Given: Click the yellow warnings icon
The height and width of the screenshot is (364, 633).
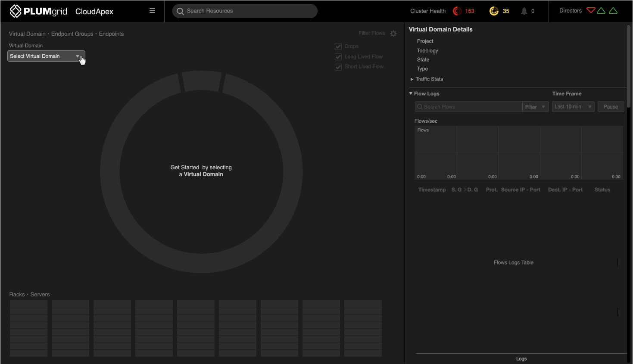Looking at the screenshot, I should 494,11.
